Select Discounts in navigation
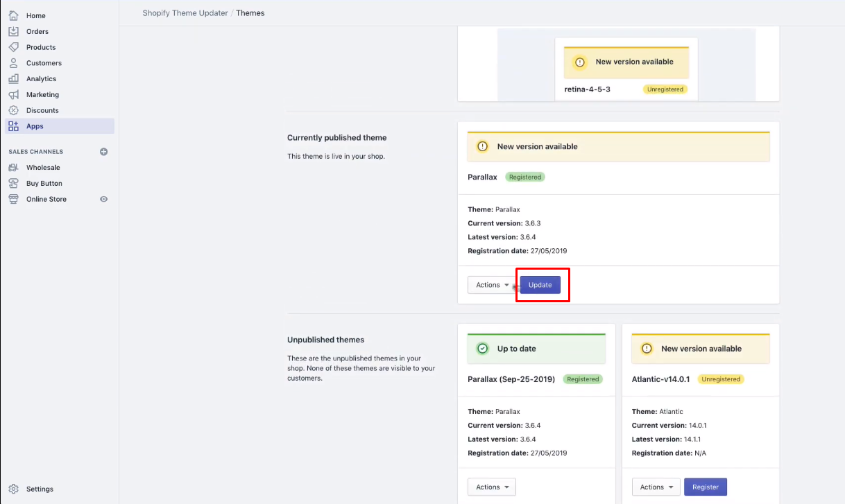 pyautogui.click(x=42, y=110)
